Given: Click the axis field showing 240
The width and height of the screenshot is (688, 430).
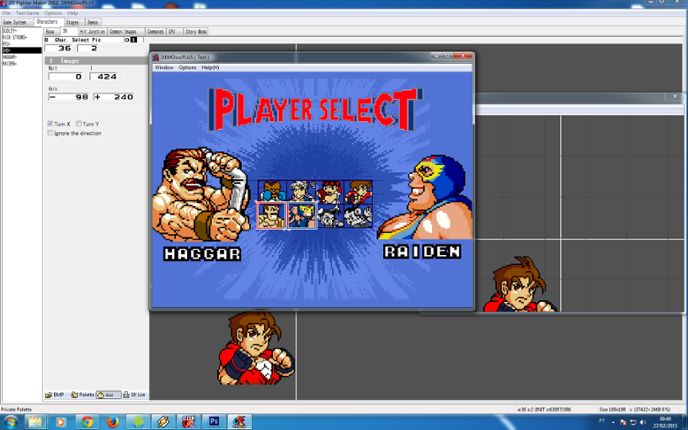Looking at the screenshot, I should [x=114, y=97].
